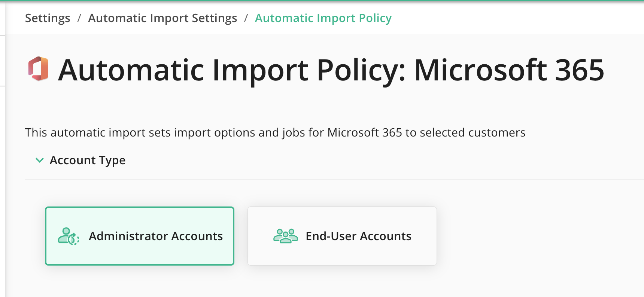
Task: Select the Administrator Accounts card
Action: pos(140,236)
